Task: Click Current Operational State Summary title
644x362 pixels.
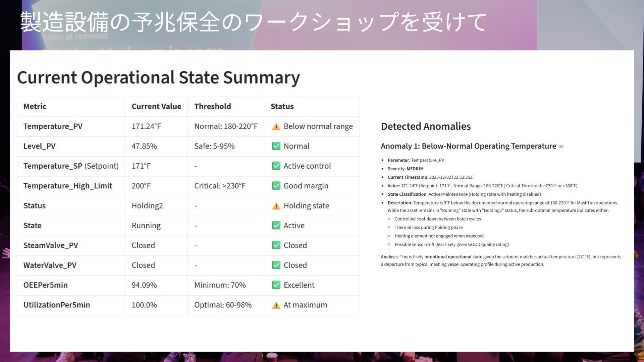Action: point(158,77)
